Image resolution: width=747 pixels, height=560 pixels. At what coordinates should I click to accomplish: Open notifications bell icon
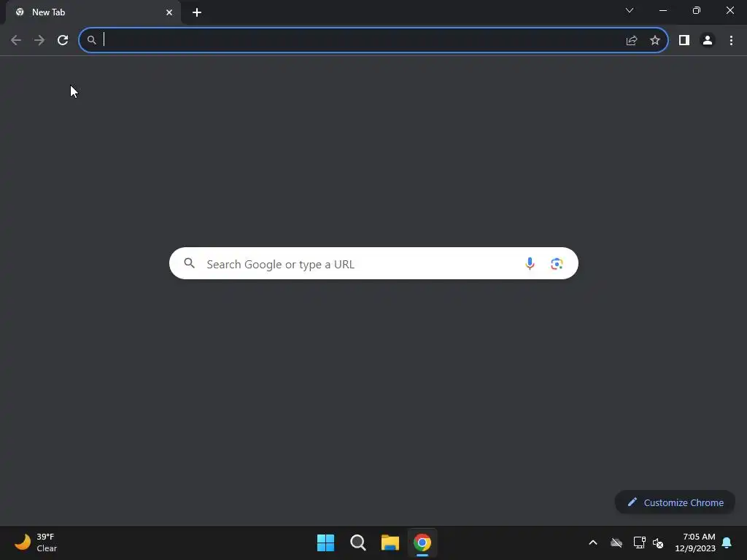point(727,542)
